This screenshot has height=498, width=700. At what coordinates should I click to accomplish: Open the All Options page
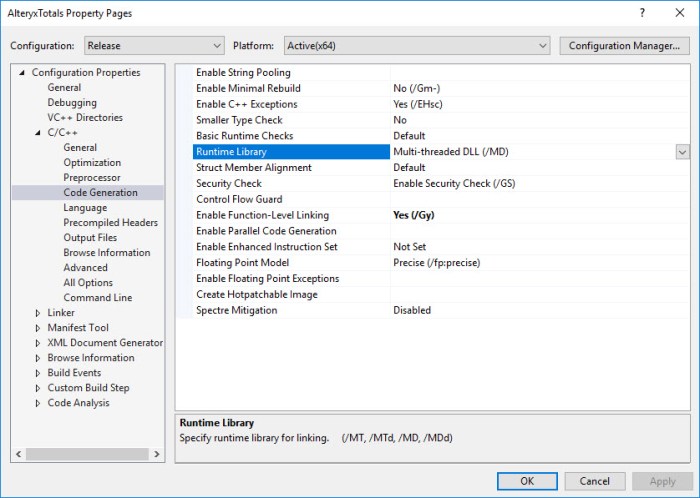pos(88,282)
